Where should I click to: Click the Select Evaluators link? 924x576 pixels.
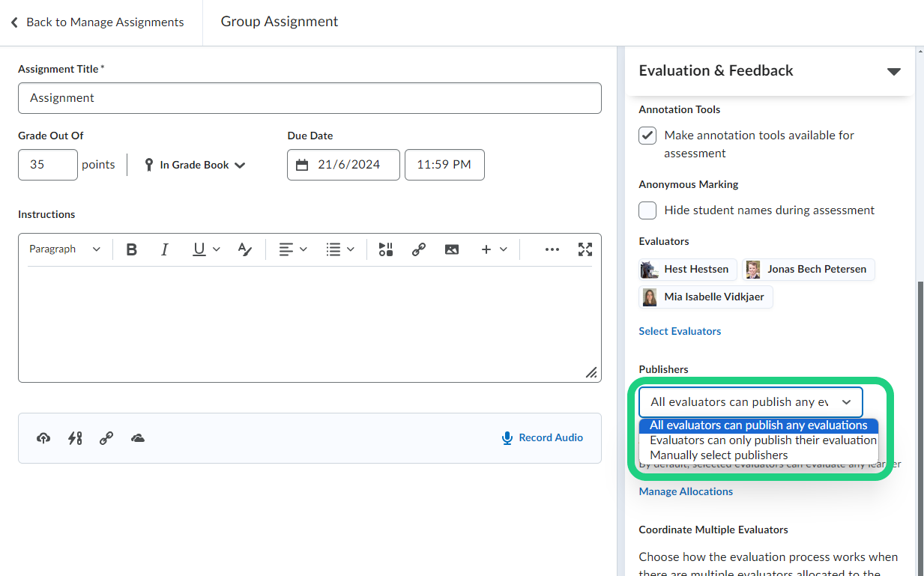tap(679, 330)
